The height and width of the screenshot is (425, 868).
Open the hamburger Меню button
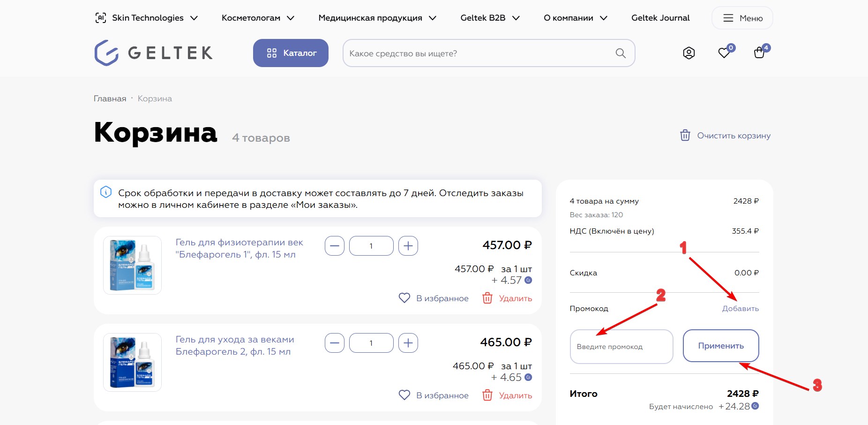(742, 18)
